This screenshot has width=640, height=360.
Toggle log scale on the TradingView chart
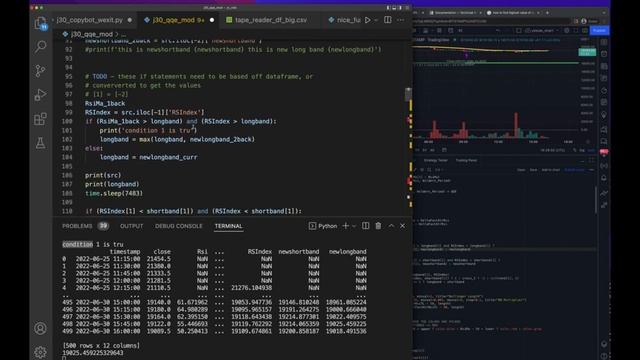(x=582, y=150)
